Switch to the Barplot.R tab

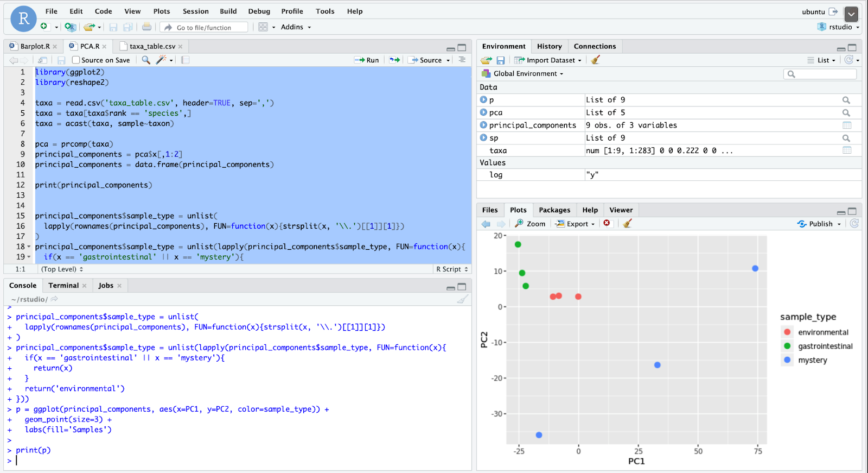coord(34,46)
